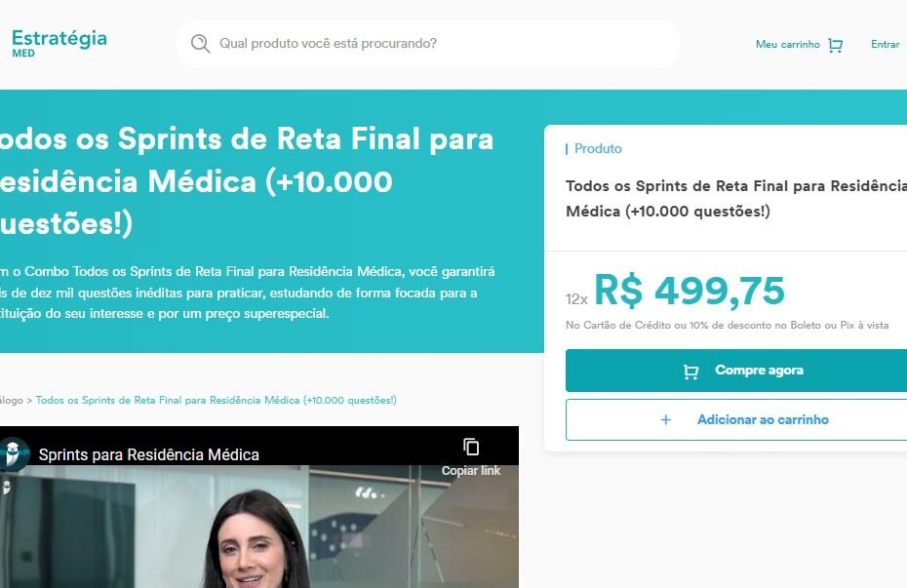
Task: Click the R$ 499,75 price text
Action: (x=689, y=291)
